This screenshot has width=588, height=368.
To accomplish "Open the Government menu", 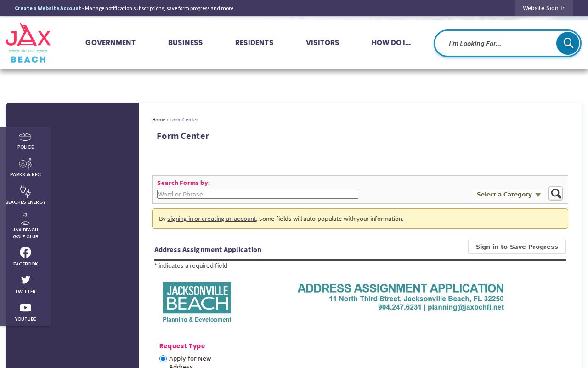I will click(110, 43).
